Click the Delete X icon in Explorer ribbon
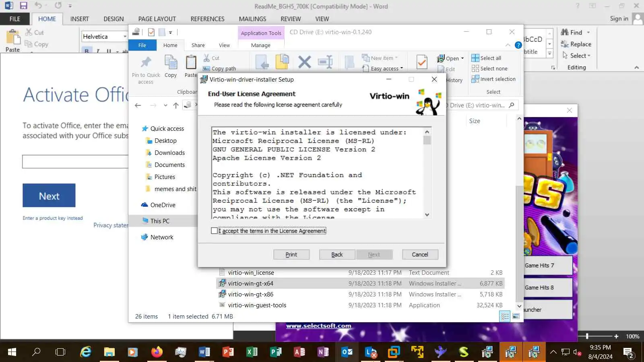644x362 pixels. 305,62
